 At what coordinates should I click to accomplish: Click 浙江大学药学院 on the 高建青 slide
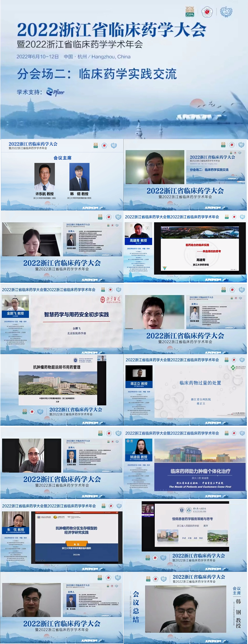pyautogui.click(x=201, y=265)
